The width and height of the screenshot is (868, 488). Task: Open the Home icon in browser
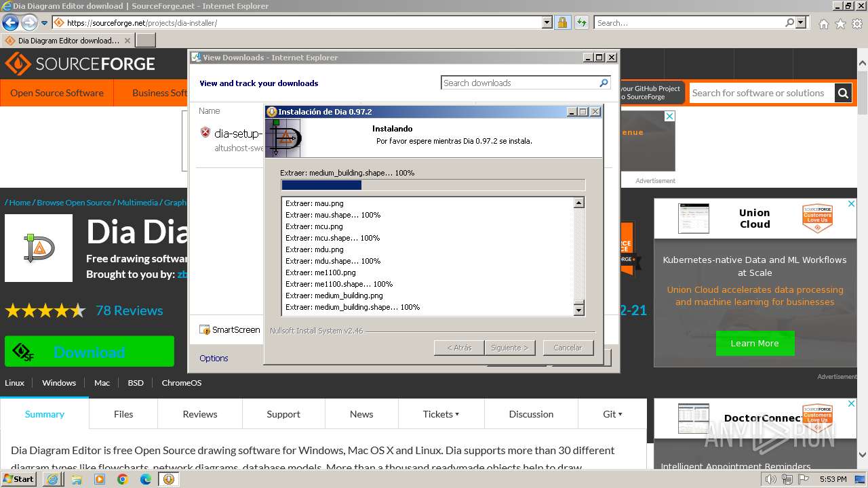[x=823, y=24]
